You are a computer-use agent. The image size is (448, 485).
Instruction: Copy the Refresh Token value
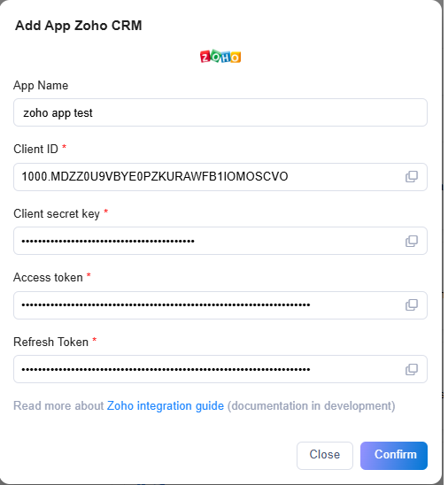(x=411, y=369)
